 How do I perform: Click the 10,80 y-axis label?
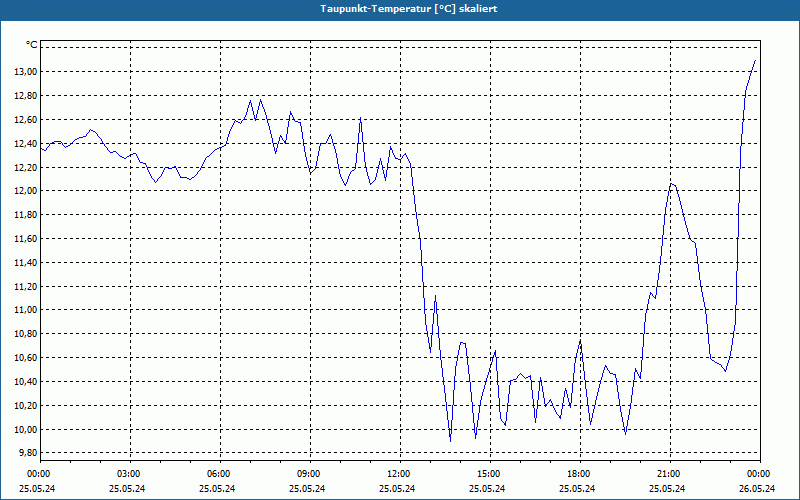point(25,334)
